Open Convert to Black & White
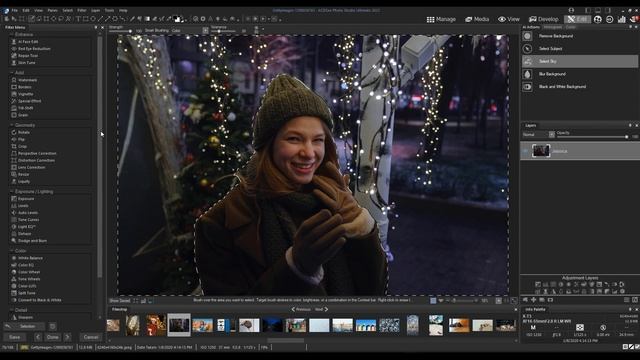The image size is (640, 360). (x=39, y=300)
